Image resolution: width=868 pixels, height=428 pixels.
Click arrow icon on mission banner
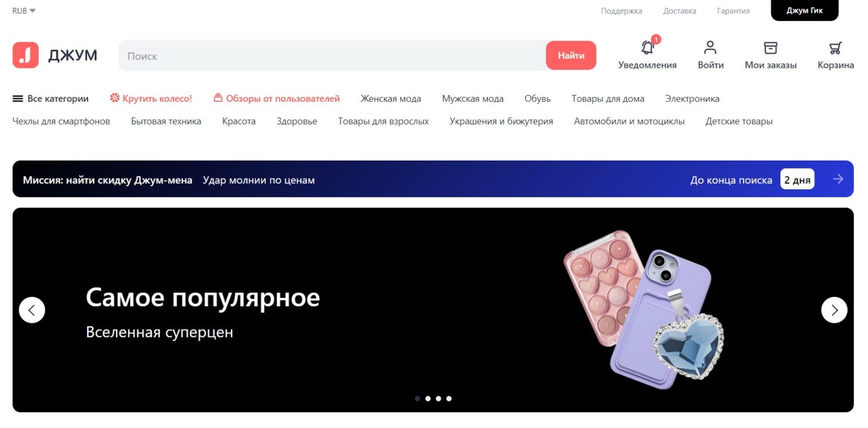(x=838, y=179)
